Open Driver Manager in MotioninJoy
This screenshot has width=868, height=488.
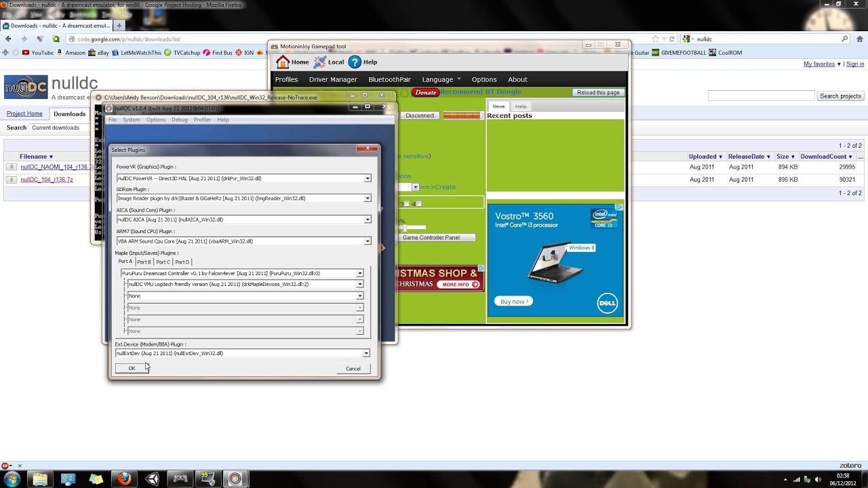tap(333, 79)
